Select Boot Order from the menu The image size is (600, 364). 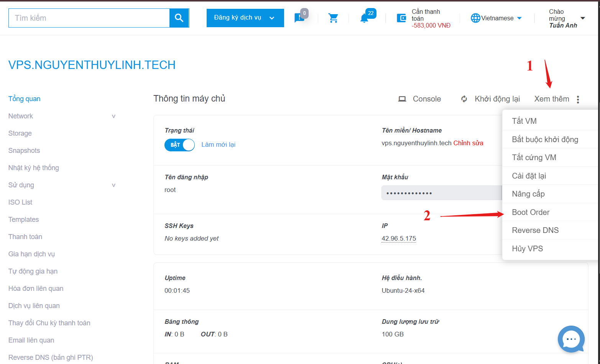550,212
